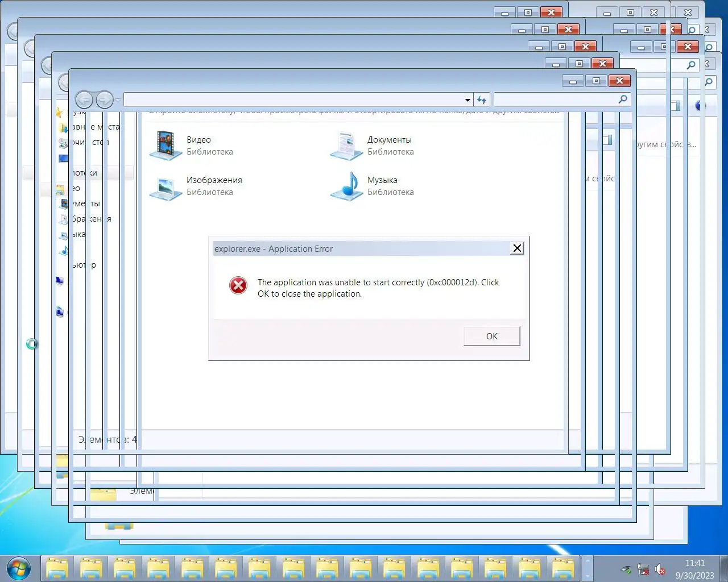Select the 'Изображения' label text

pyautogui.click(x=214, y=180)
